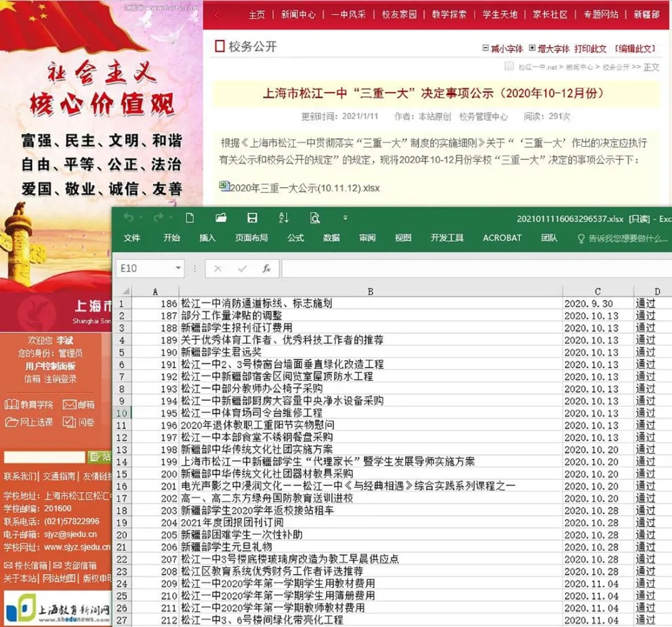
Task: Open the 审阅 ribbon tab
Action: coord(367,238)
